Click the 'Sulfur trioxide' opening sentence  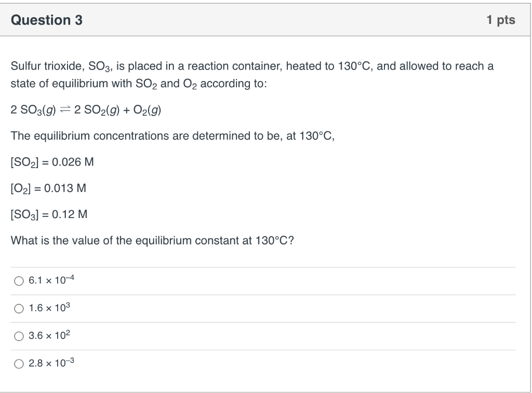point(252,75)
